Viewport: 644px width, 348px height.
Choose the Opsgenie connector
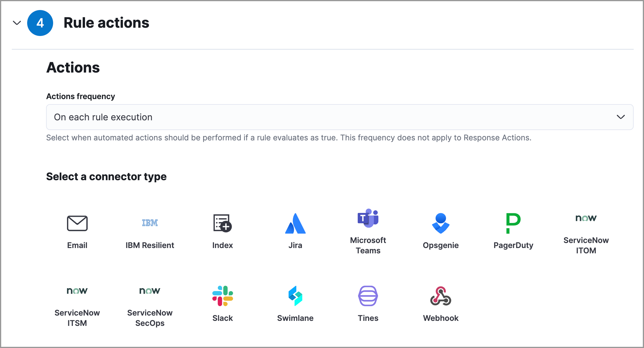(441, 232)
